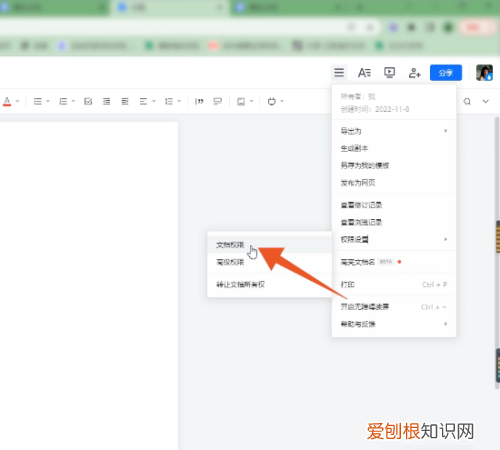Select 发布为网页 menu item

(x=394, y=183)
